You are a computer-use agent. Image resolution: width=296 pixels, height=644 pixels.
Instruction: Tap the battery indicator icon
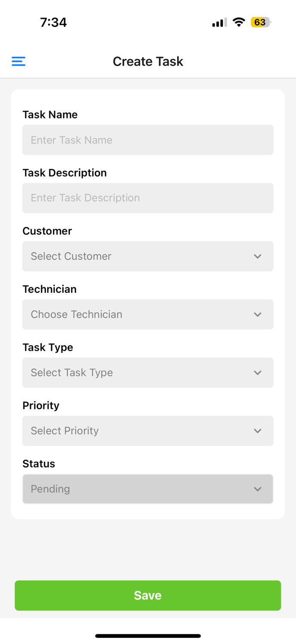coord(260,22)
